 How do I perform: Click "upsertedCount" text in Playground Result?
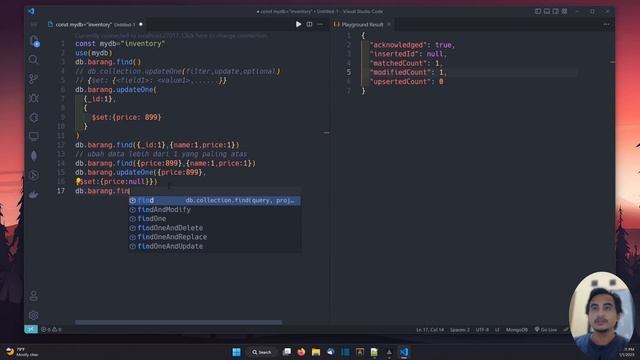pos(400,82)
